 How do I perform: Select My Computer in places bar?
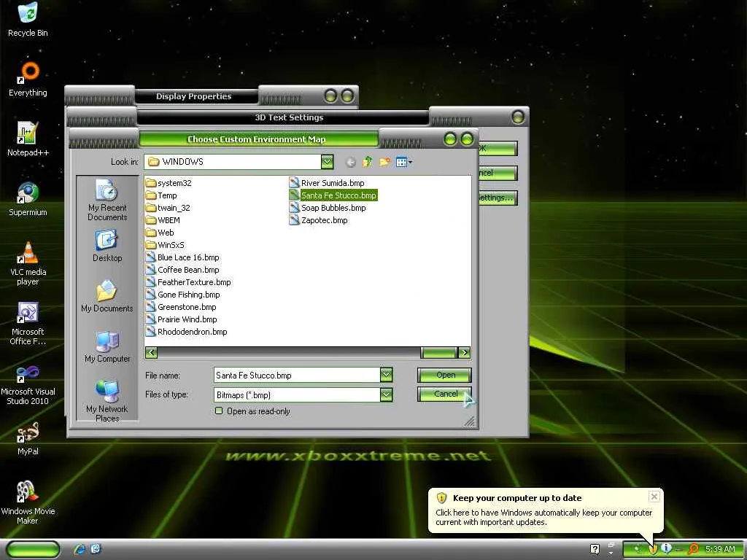(x=107, y=346)
